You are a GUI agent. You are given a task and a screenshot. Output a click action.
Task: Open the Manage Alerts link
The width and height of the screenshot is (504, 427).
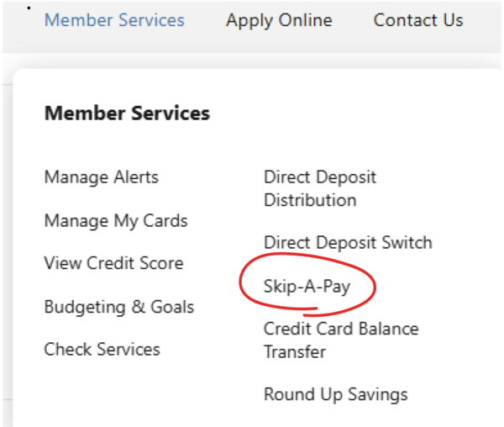[x=101, y=177]
